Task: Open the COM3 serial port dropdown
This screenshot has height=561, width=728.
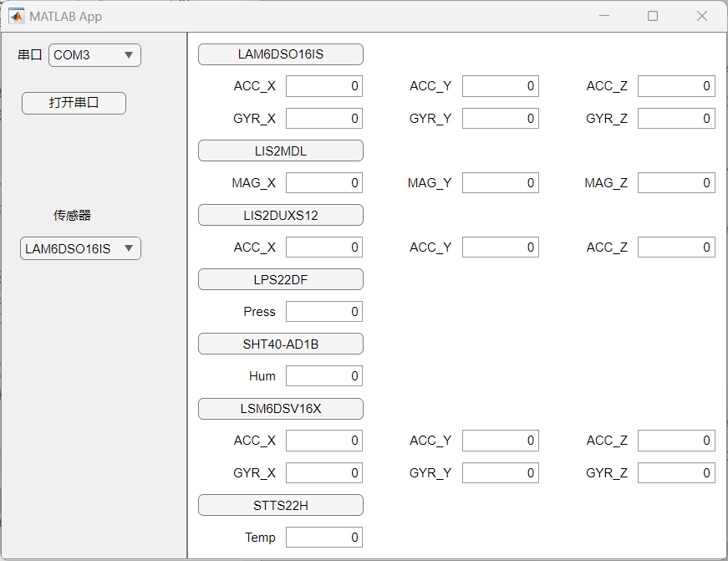Action: [x=94, y=55]
